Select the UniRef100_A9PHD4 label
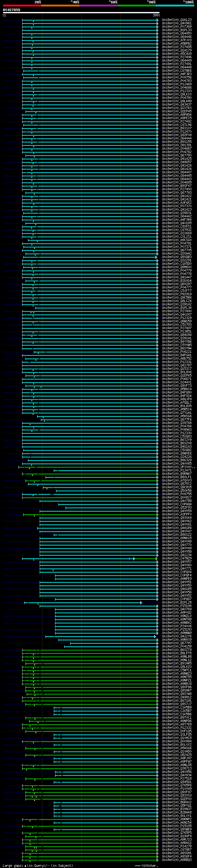The width and height of the screenshot is (197, 868). [177, 115]
